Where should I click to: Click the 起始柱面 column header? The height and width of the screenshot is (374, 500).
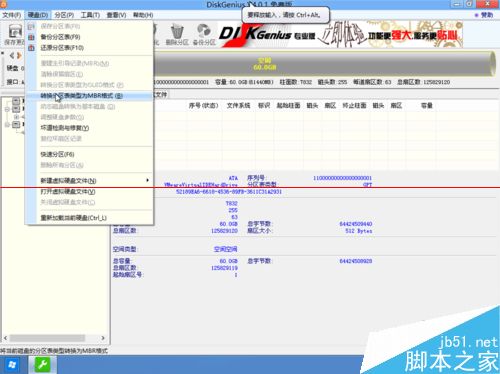coord(288,106)
